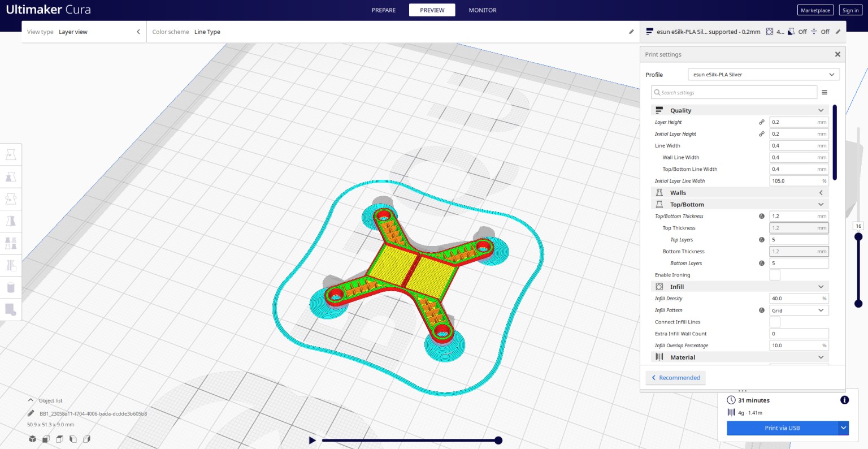Click the link icon next to Layer Height
Screen dimensions: 868x449
762,122
